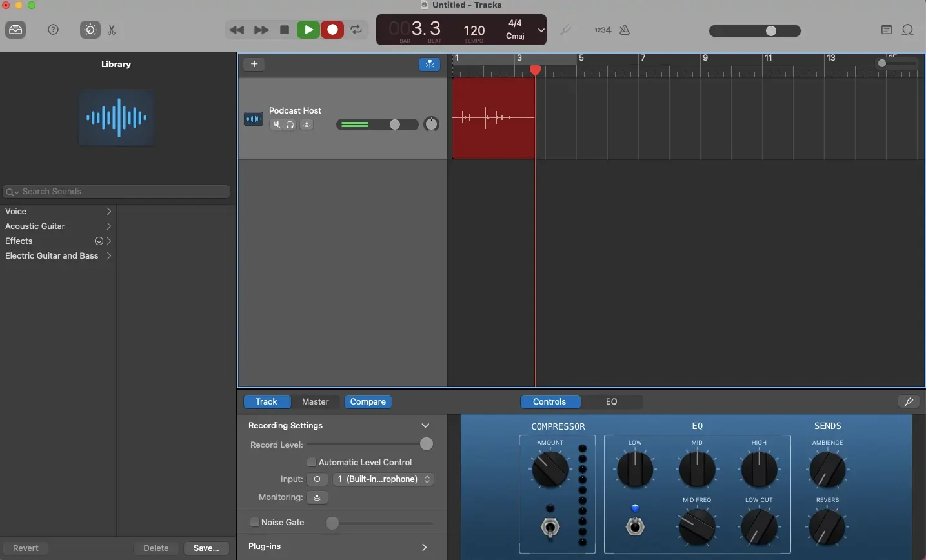
Task: Click inside the Search Sounds field
Action: 116,191
